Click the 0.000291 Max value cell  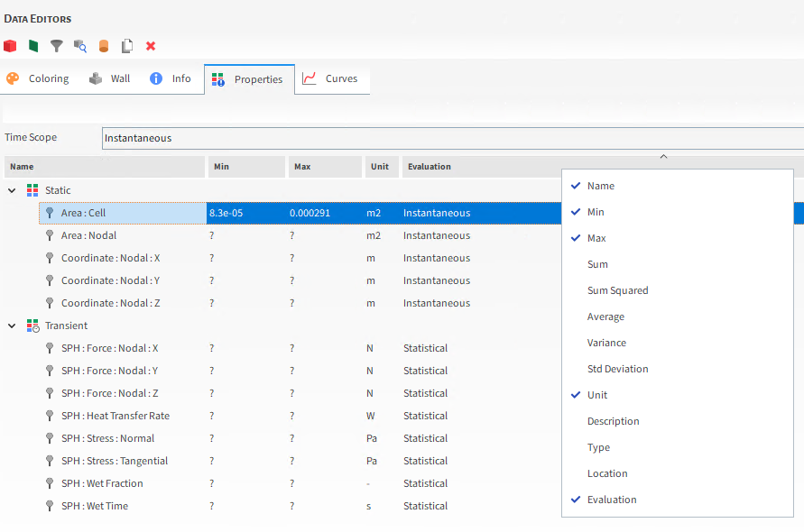(x=325, y=213)
